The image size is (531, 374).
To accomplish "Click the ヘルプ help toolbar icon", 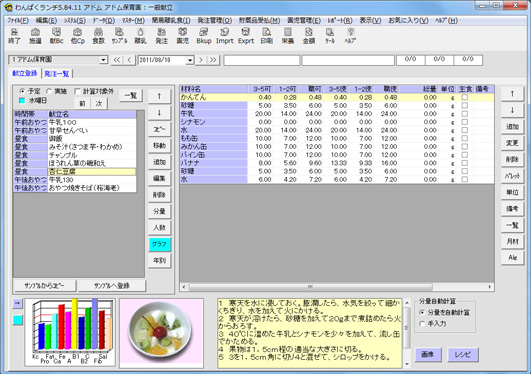I will pos(351,36).
